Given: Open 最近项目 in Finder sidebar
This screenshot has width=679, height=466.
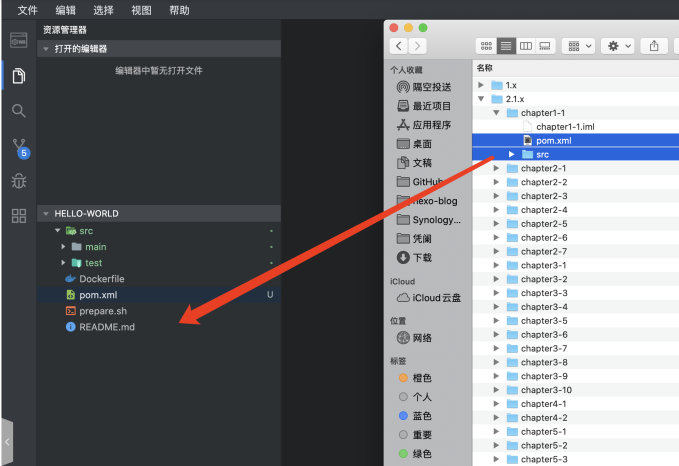Looking at the screenshot, I should pos(424,106).
